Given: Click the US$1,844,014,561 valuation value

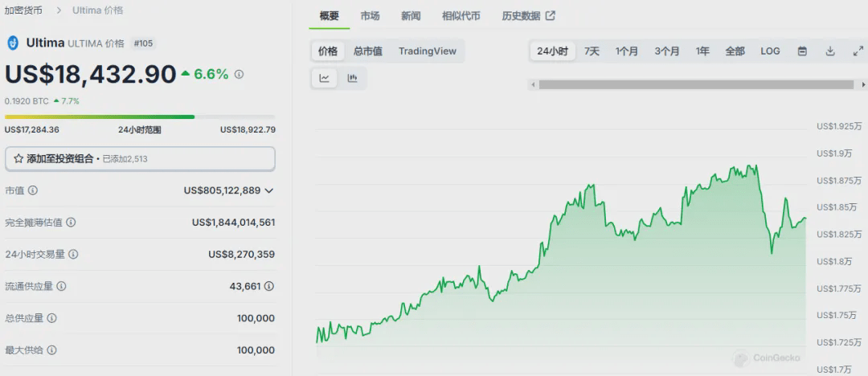Looking at the screenshot, I should tap(234, 223).
